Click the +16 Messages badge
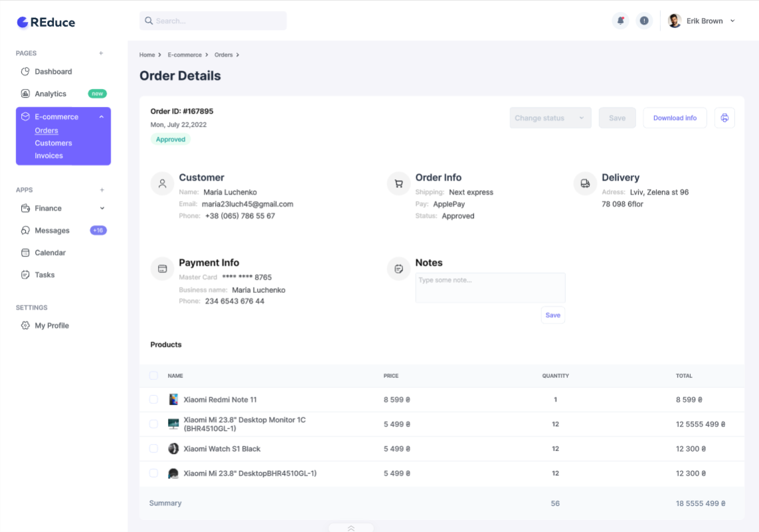 tap(98, 230)
